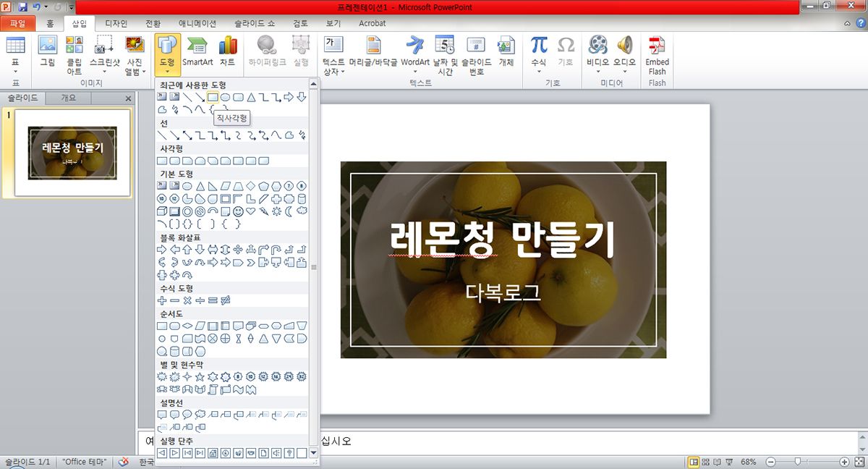
Task: Pick the division sign in 수식 도형
Action: (x=200, y=300)
